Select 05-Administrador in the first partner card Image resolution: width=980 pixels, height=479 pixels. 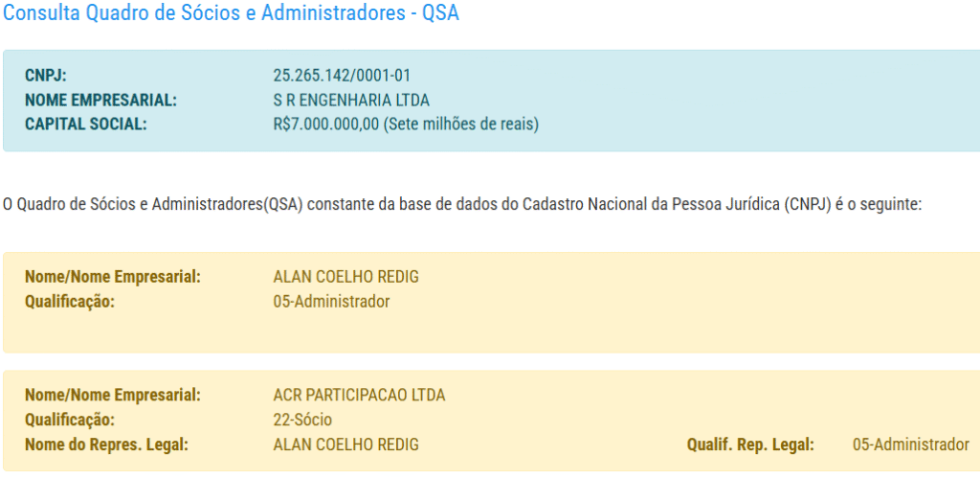point(331,302)
